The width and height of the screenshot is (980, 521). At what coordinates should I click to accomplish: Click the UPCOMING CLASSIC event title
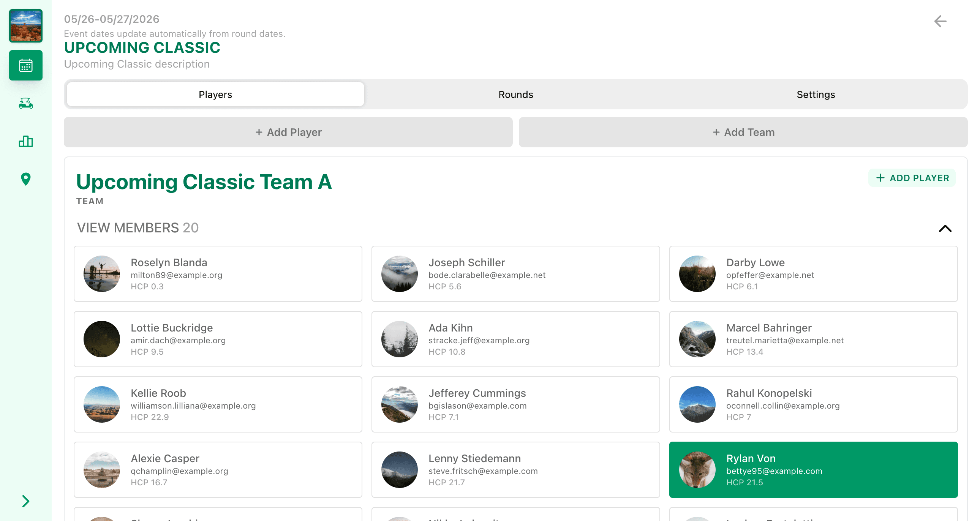[x=142, y=48]
